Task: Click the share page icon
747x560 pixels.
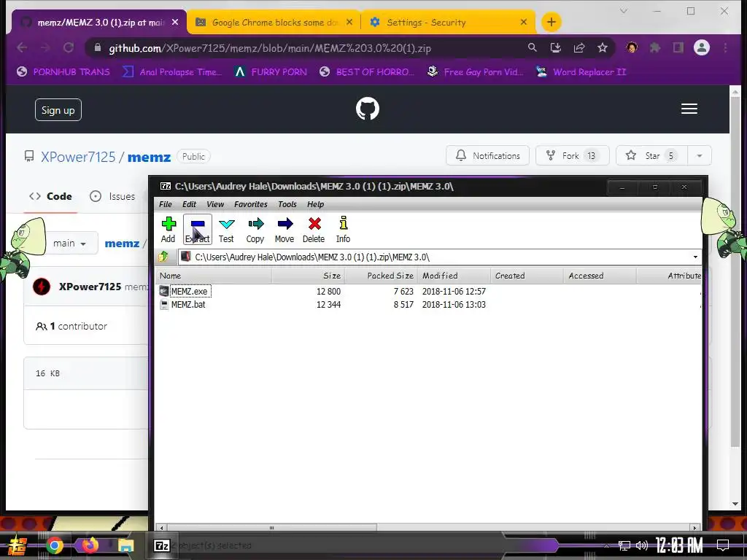Action: click(x=578, y=47)
